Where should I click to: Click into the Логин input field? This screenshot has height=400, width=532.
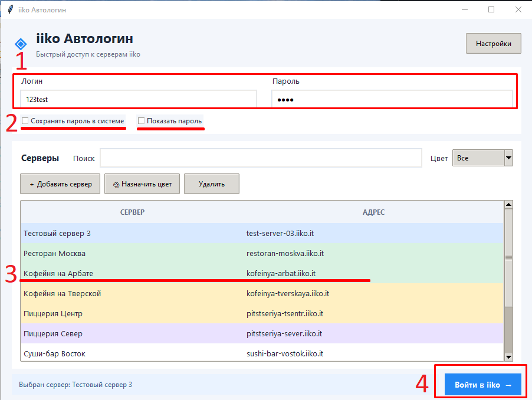(x=139, y=99)
